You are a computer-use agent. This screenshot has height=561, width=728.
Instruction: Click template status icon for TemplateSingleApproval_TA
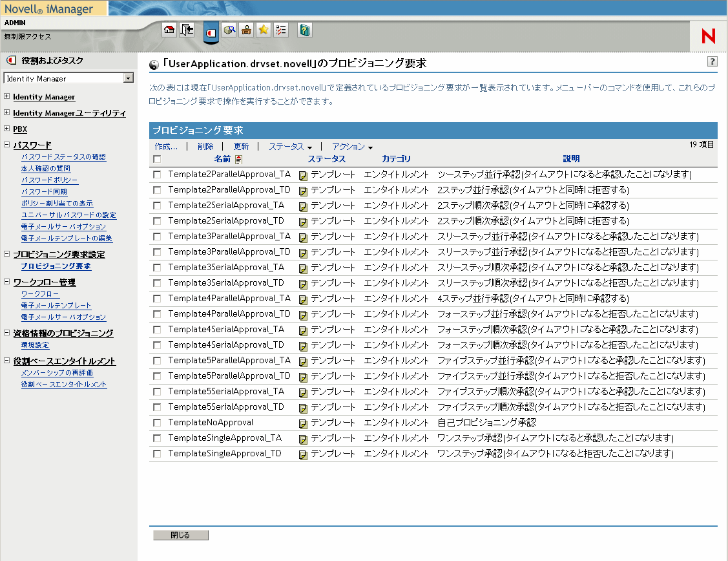tap(303, 439)
